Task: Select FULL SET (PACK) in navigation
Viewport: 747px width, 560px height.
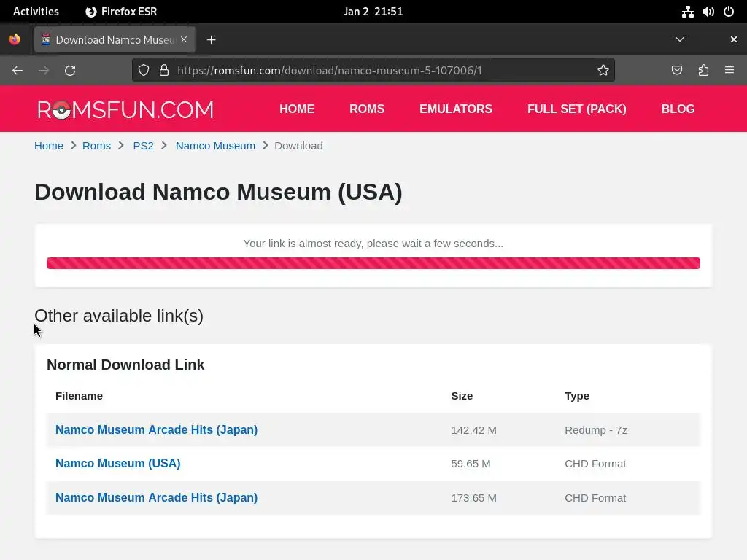Action: coord(577,109)
